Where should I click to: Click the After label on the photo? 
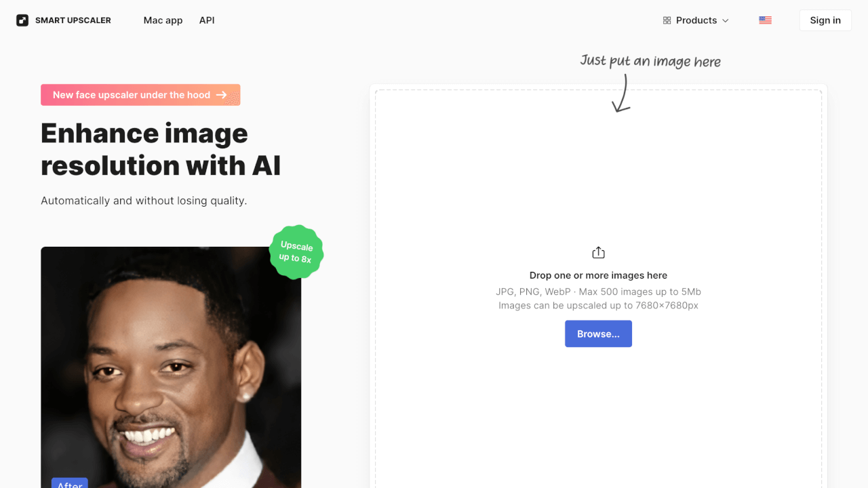(70, 484)
